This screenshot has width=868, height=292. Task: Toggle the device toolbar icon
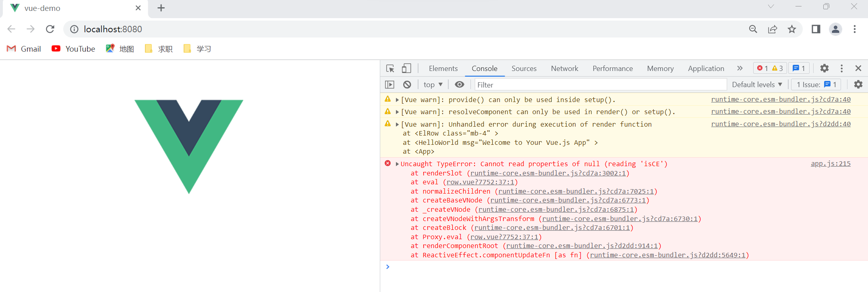tap(406, 68)
